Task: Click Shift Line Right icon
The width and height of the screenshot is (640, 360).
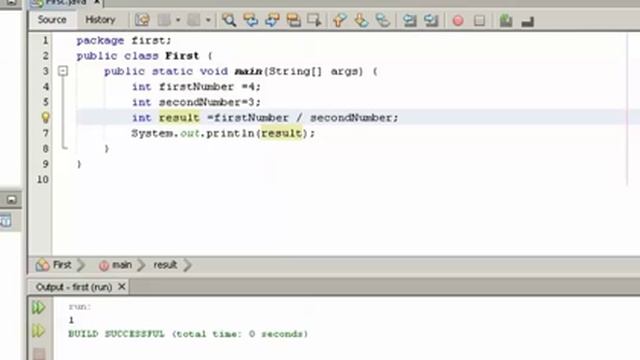Action: [431, 20]
